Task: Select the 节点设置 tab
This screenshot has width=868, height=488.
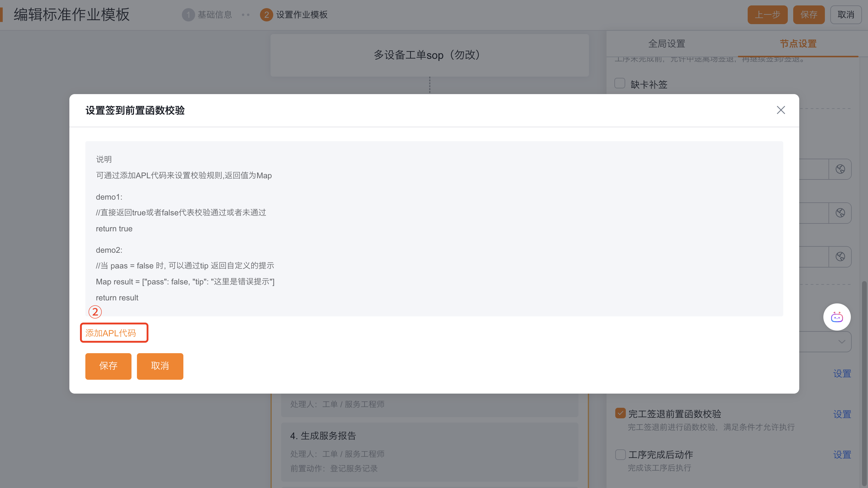Action: coord(798,44)
